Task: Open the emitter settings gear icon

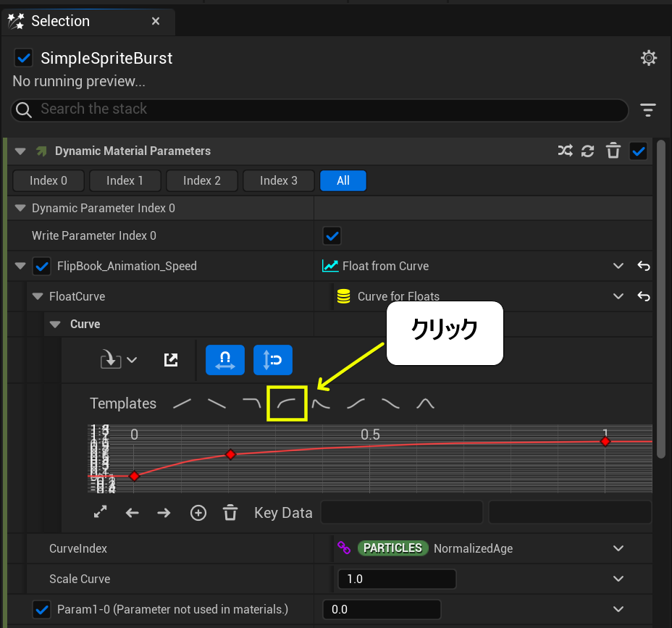Action: point(648,57)
